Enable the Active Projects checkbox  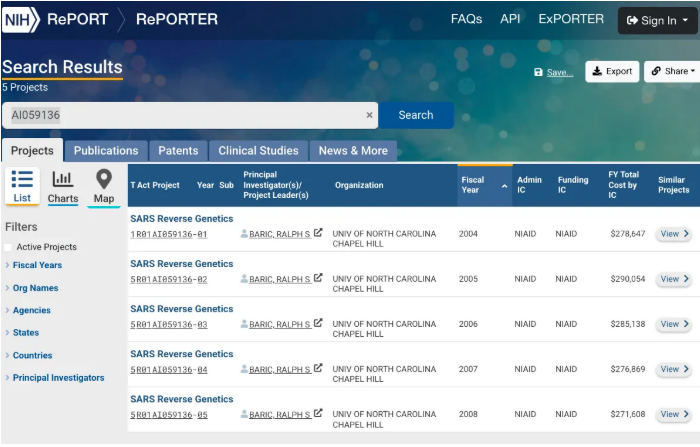pyautogui.click(x=8, y=247)
